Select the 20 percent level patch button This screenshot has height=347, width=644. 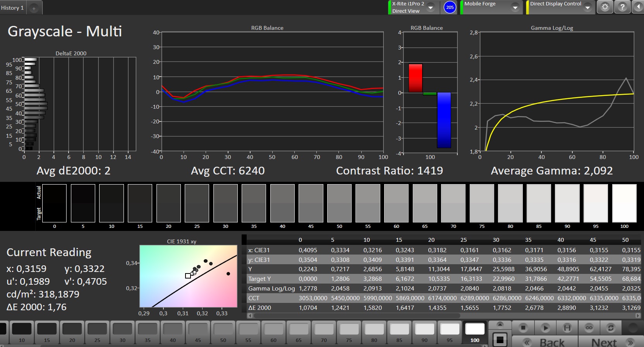(x=72, y=333)
